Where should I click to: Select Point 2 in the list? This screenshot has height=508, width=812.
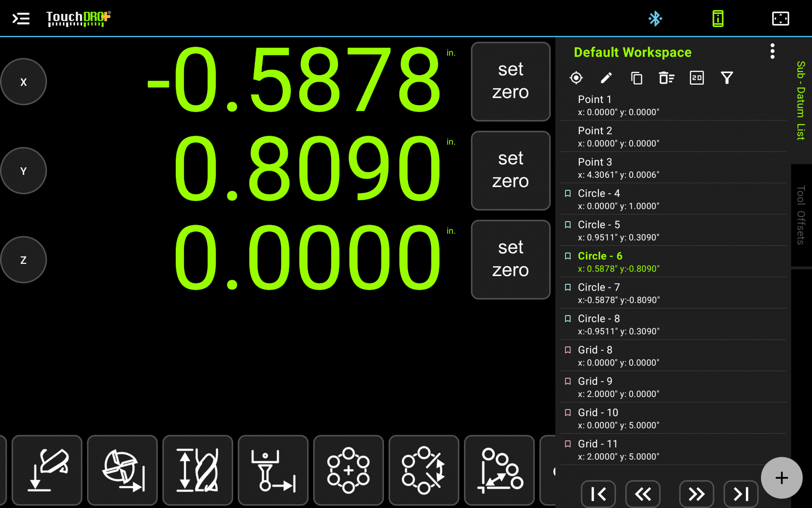click(673, 136)
